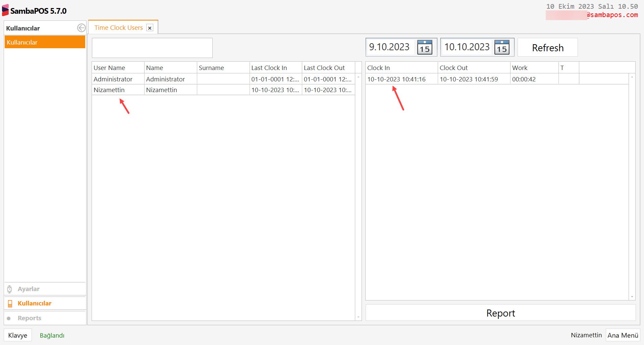
Task: Click the Bağlandı connection status link
Action: (52, 335)
